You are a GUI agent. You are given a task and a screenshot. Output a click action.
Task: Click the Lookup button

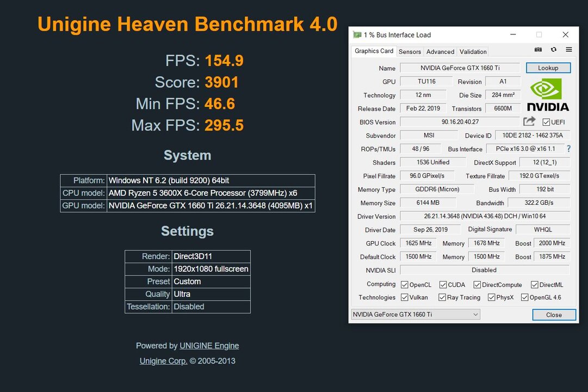click(x=548, y=68)
